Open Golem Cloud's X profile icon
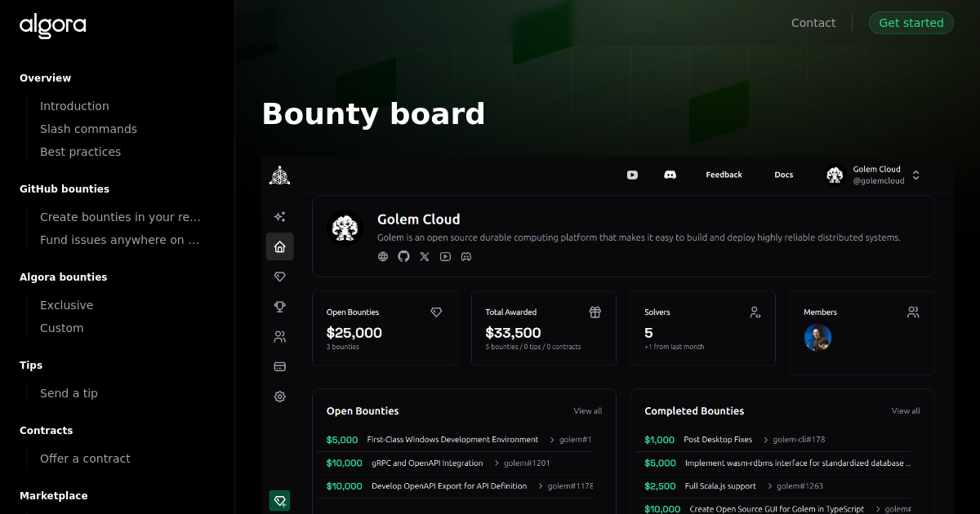Image resolution: width=980 pixels, height=514 pixels. (x=424, y=256)
